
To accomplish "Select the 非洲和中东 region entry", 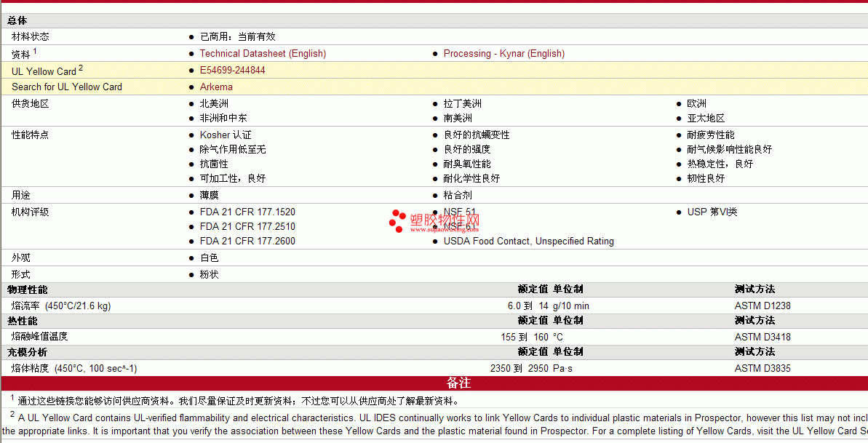I will click(223, 118).
